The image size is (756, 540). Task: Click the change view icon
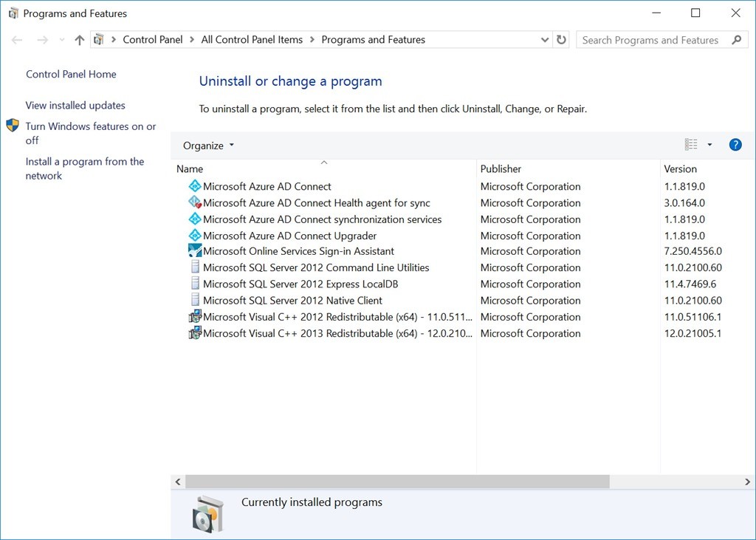(x=691, y=144)
